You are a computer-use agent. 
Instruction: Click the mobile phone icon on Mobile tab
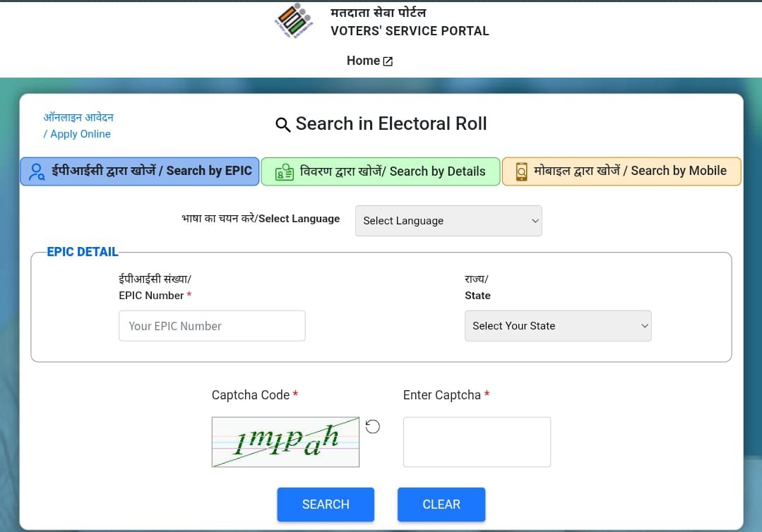pos(521,171)
